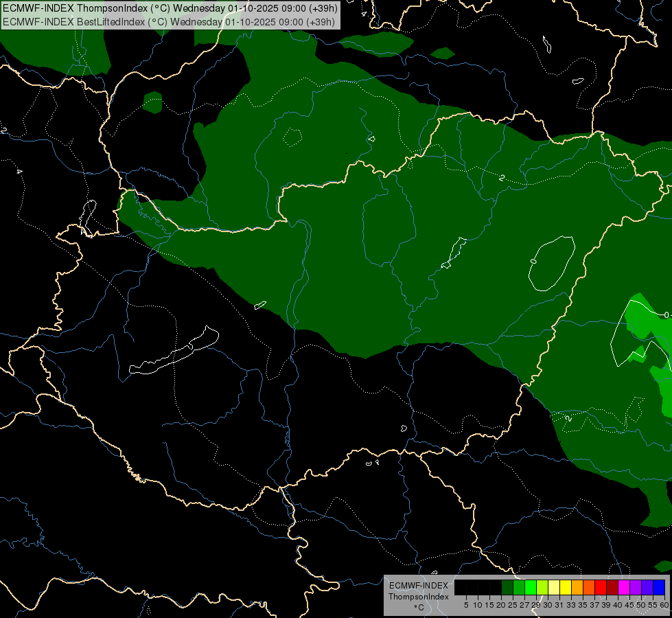Image resolution: width=672 pixels, height=618 pixels.
Task: Click the contour label 2 in the upper green area
Action: click(502, 178)
